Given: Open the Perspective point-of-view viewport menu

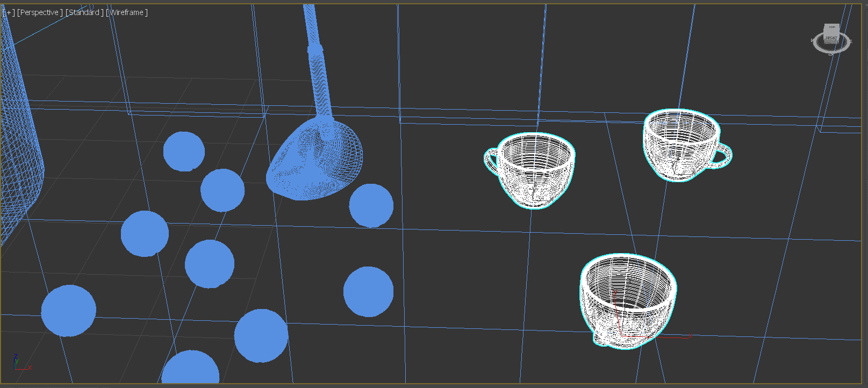Looking at the screenshot, I should (40, 12).
